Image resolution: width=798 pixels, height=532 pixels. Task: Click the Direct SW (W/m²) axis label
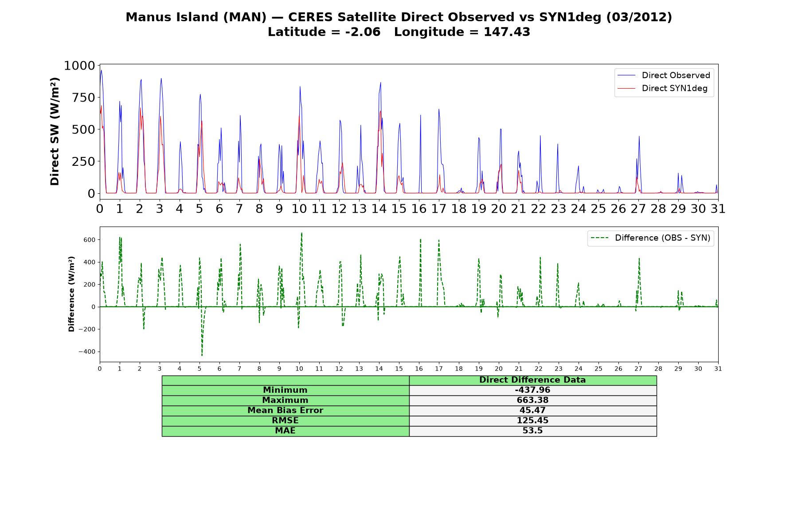pyautogui.click(x=55, y=131)
